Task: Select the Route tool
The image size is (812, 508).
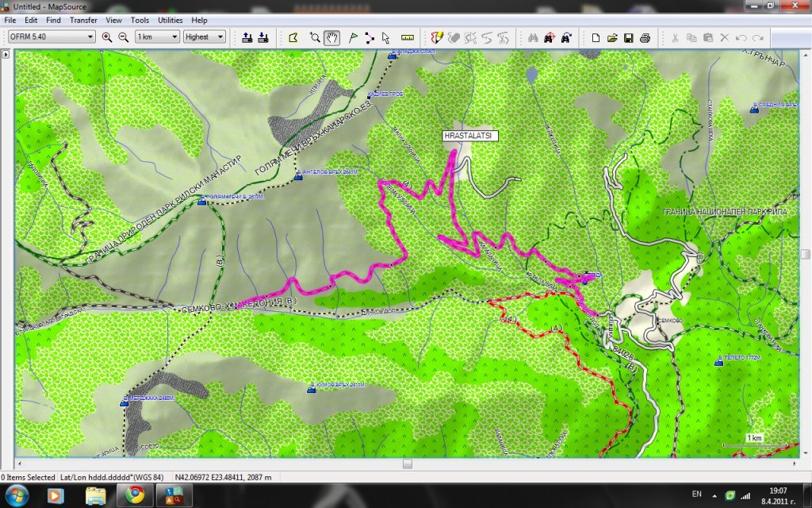Action: coord(370,37)
